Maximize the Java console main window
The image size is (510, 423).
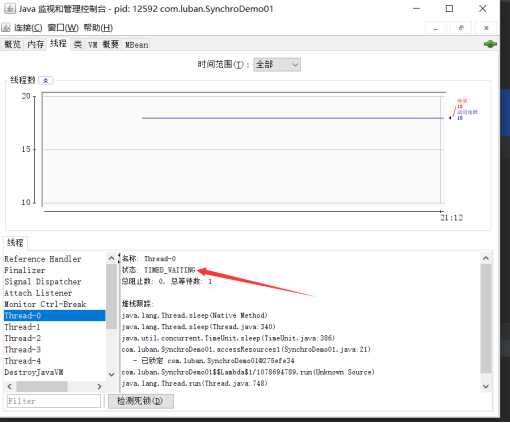[x=449, y=9]
